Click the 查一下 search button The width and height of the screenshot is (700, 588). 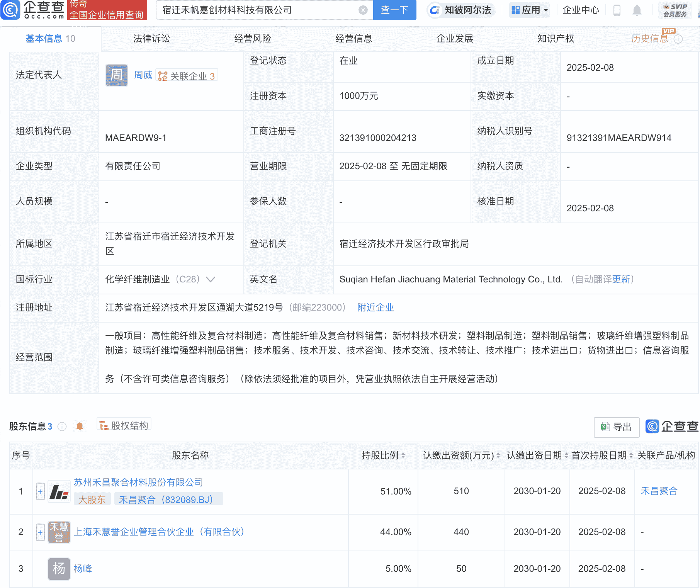[394, 10]
